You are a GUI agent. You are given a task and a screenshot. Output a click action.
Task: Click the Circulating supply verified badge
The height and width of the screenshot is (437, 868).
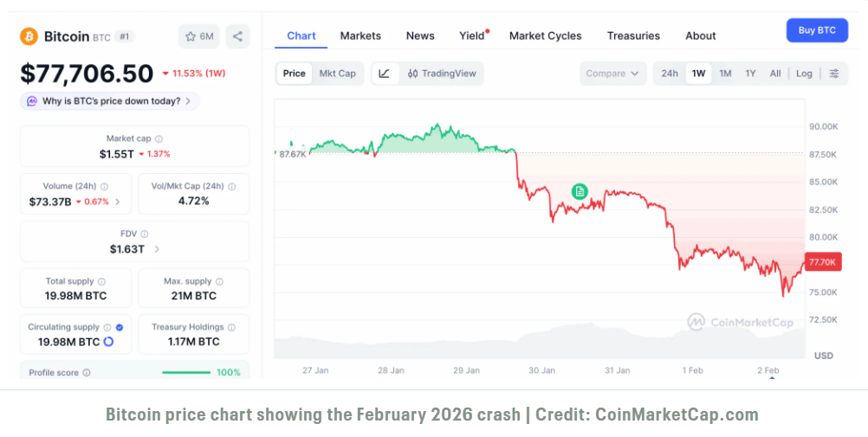[x=120, y=327]
